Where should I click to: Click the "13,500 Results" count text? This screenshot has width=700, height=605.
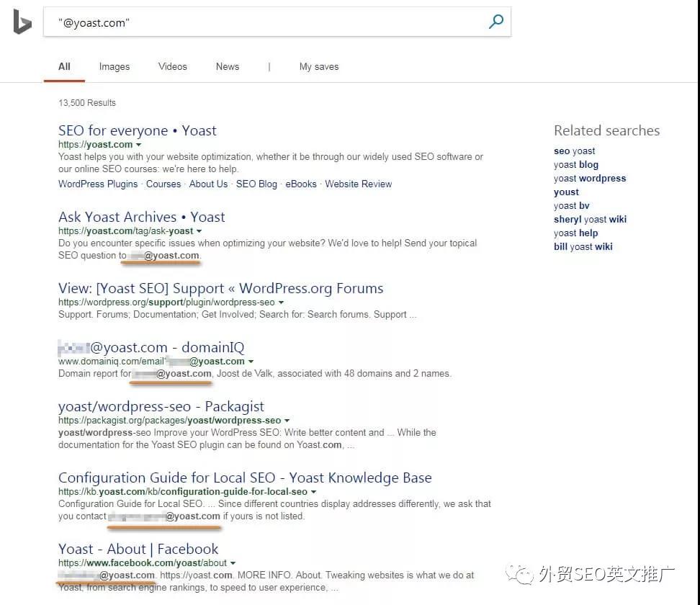pyautogui.click(x=87, y=103)
